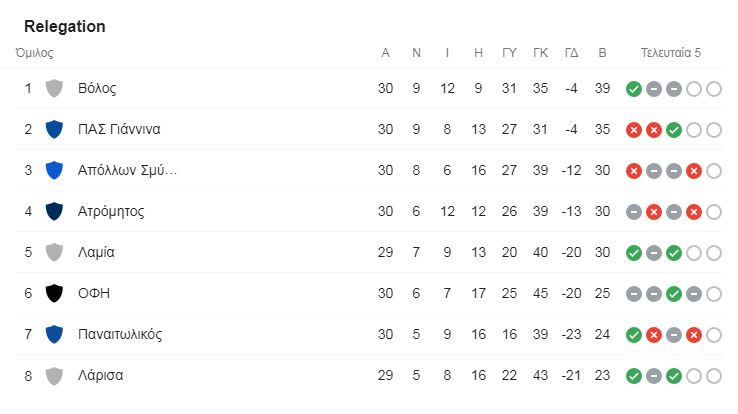Viewport: 738px width, 414px height.
Task: Select the Λαμία team row name
Action: coord(96,252)
